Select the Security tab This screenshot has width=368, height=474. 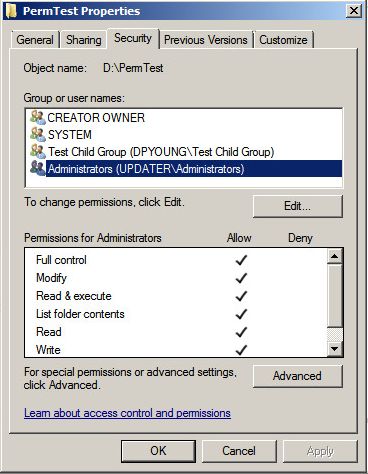point(133,38)
